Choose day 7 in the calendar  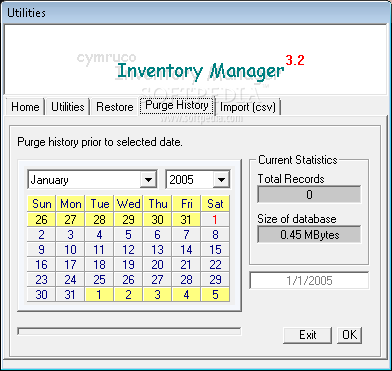(x=186, y=235)
